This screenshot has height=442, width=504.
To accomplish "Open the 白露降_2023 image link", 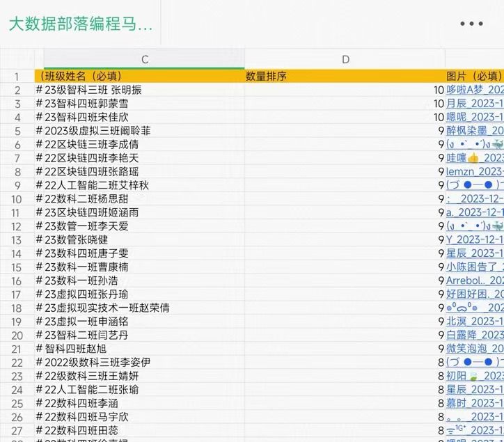I will click(474, 335).
